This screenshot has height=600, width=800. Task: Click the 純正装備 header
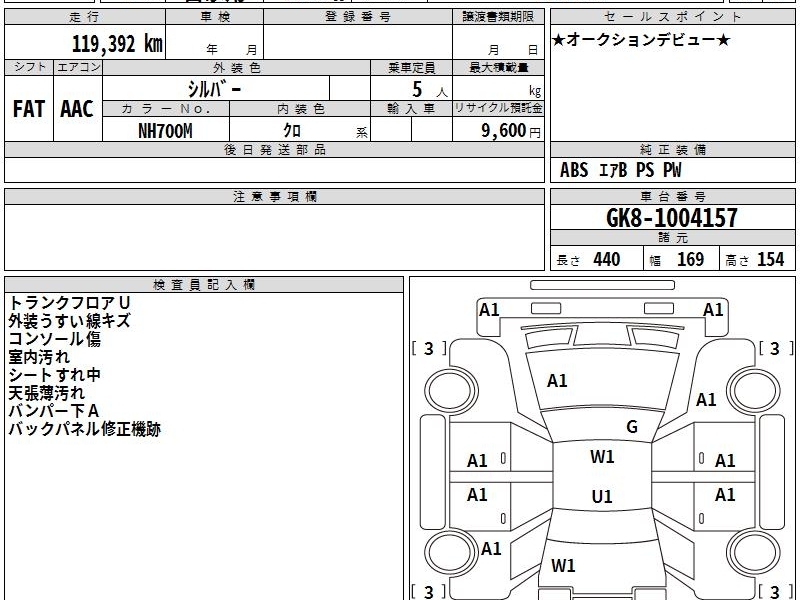tap(673, 150)
